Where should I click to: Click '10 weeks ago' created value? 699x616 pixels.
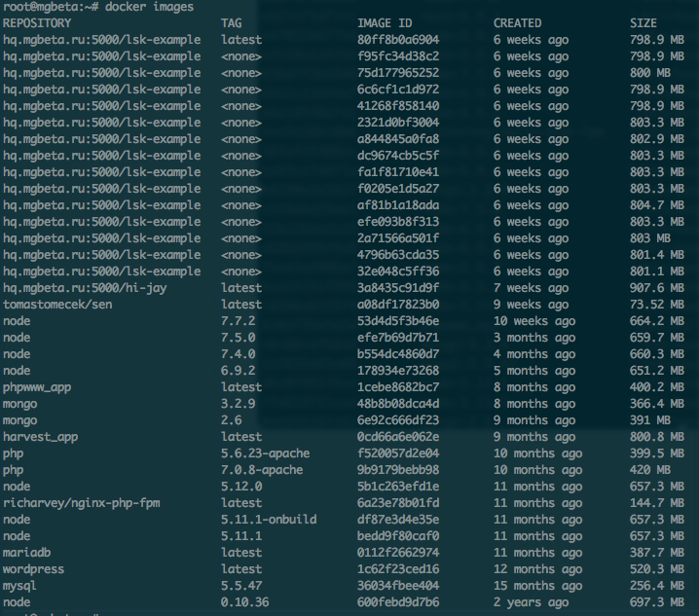coord(534,321)
